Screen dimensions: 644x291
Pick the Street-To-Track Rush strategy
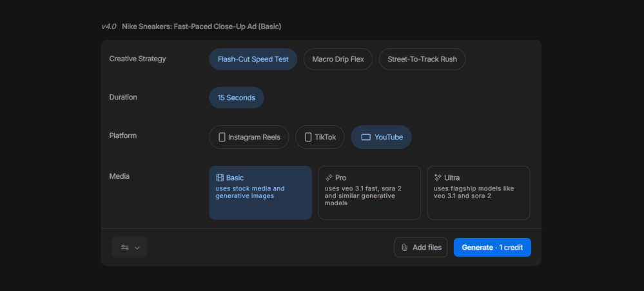point(422,59)
